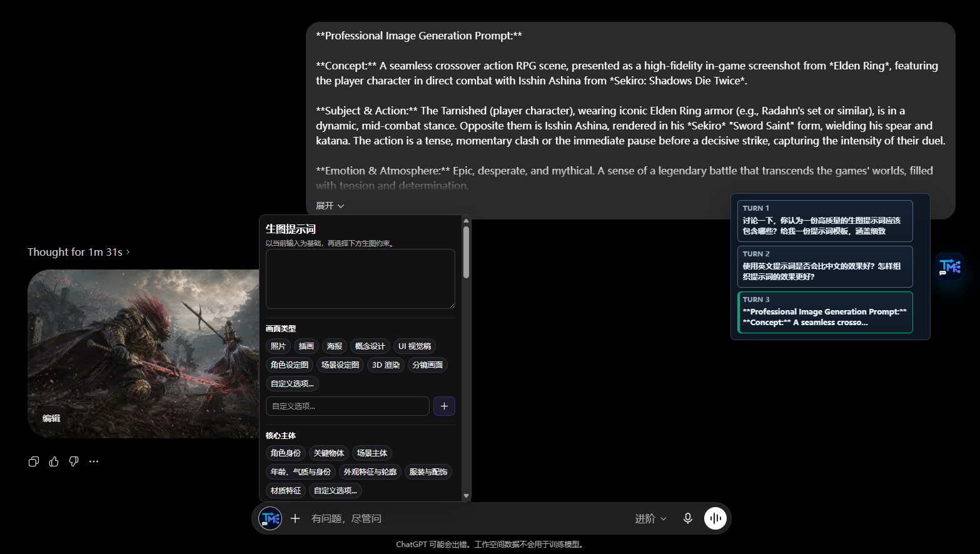Image resolution: width=980 pixels, height=554 pixels.
Task: Toggle the 角色设定图 chip
Action: [290, 365]
